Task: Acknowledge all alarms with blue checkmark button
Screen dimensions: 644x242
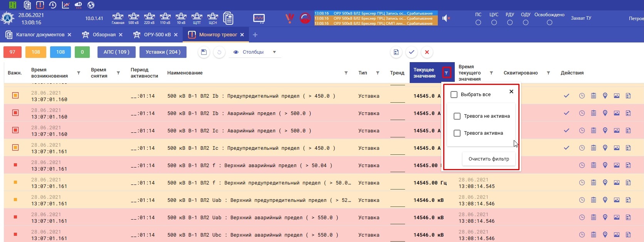Action: click(x=412, y=52)
